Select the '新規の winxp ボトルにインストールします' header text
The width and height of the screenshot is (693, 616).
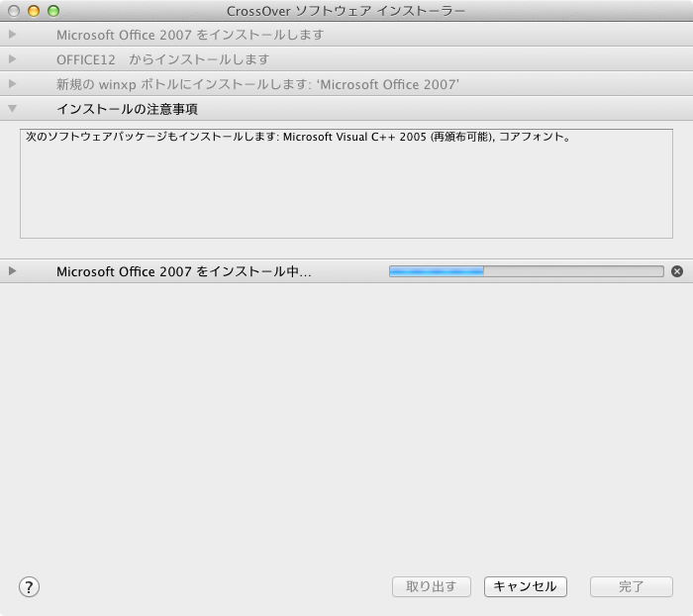point(257,84)
